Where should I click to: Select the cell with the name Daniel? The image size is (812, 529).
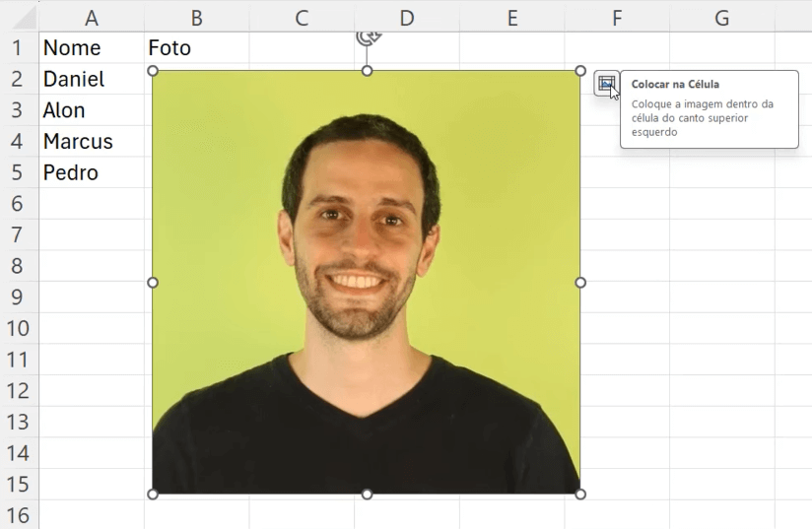pos(92,79)
